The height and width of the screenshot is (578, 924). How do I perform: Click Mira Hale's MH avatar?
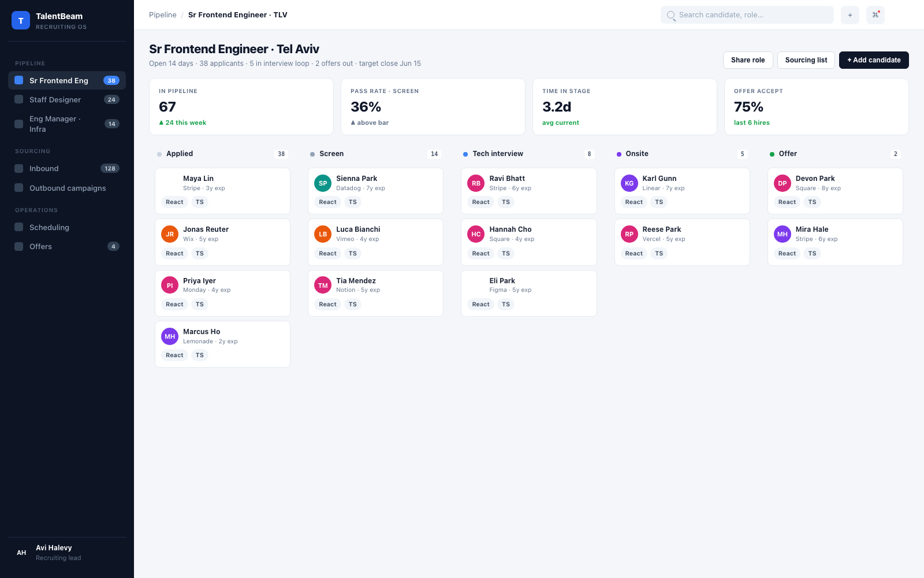(x=783, y=234)
